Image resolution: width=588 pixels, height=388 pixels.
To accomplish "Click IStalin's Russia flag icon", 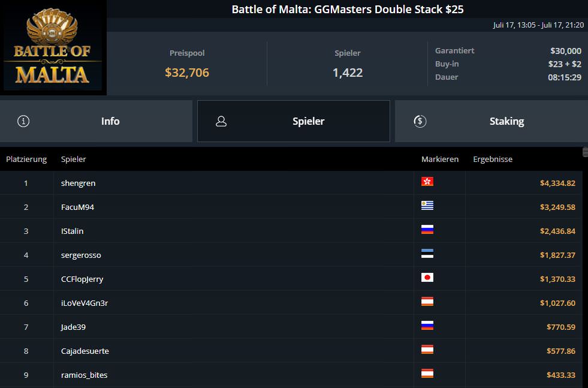I will tap(427, 230).
